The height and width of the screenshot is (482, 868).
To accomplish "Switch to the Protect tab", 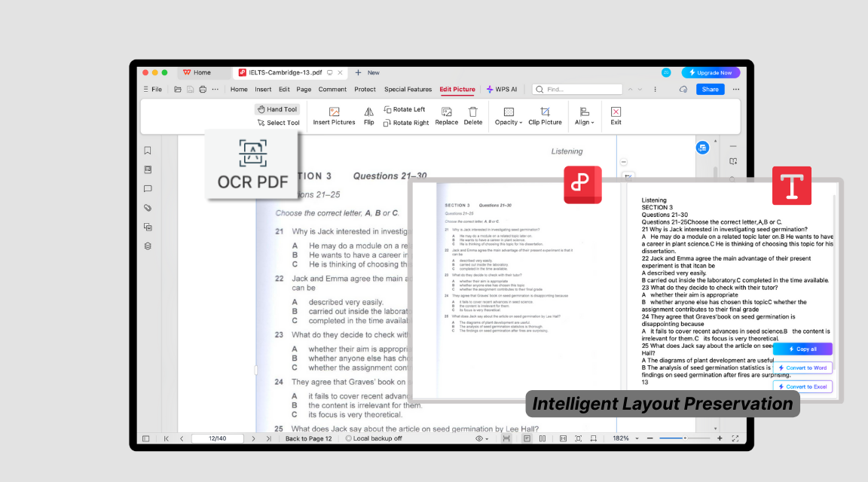I will (365, 89).
